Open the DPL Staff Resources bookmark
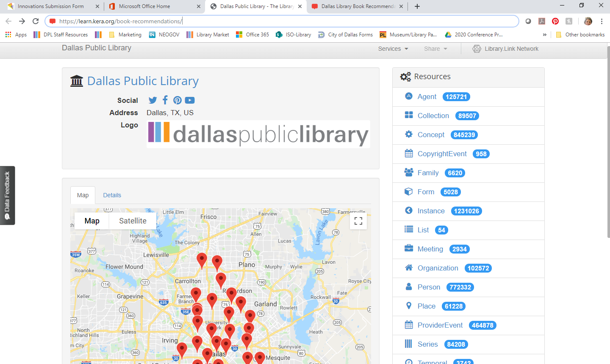Screen dimensions: 610x364 click(x=61, y=35)
